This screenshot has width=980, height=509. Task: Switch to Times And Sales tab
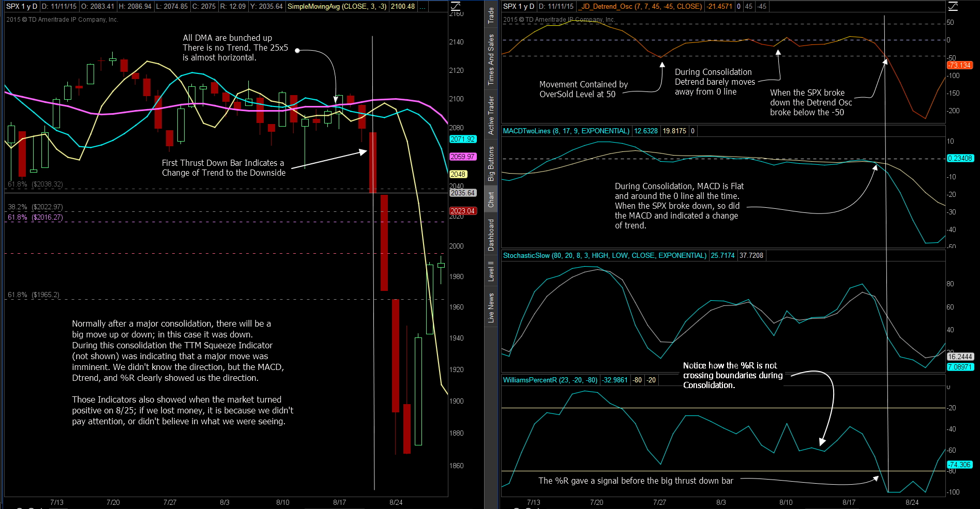(x=491, y=59)
